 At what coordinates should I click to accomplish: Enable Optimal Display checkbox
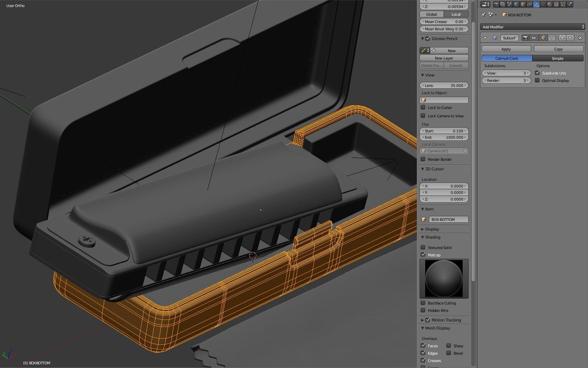point(538,80)
